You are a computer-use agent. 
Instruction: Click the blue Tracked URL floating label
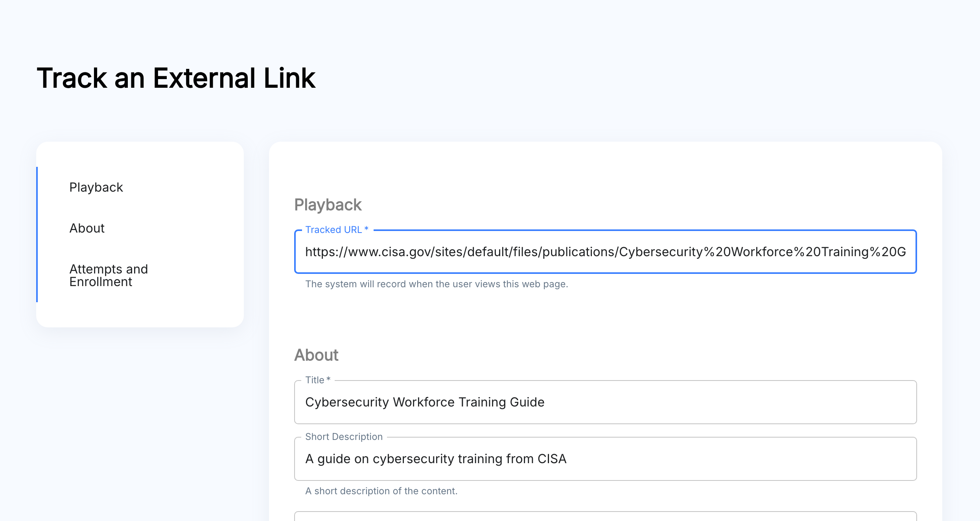point(337,230)
